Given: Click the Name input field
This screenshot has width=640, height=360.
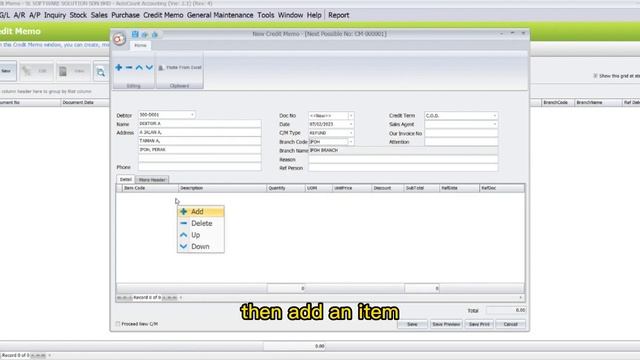Looking at the screenshot, I should [200, 124].
